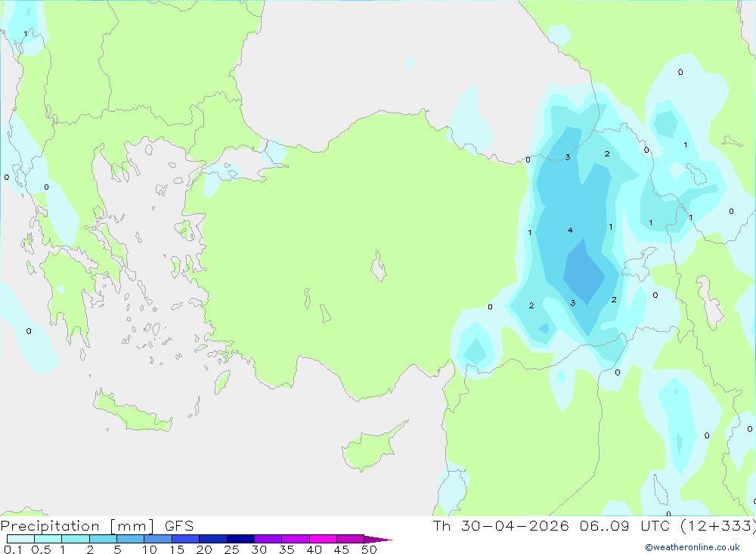Click the 30–35 mm purple legend swatch
Screen dimensions: 756x554
[268, 539]
